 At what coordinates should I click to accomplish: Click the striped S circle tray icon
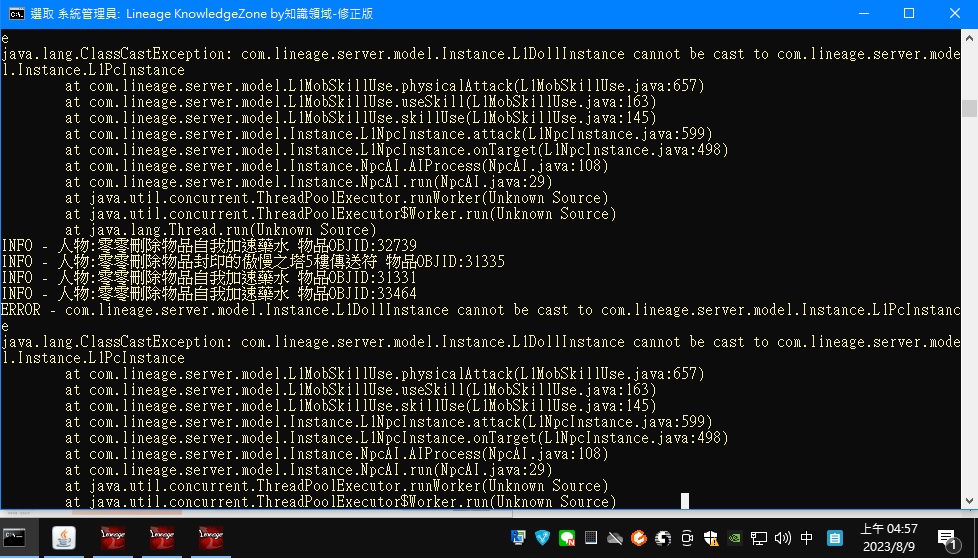click(x=663, y=538)
